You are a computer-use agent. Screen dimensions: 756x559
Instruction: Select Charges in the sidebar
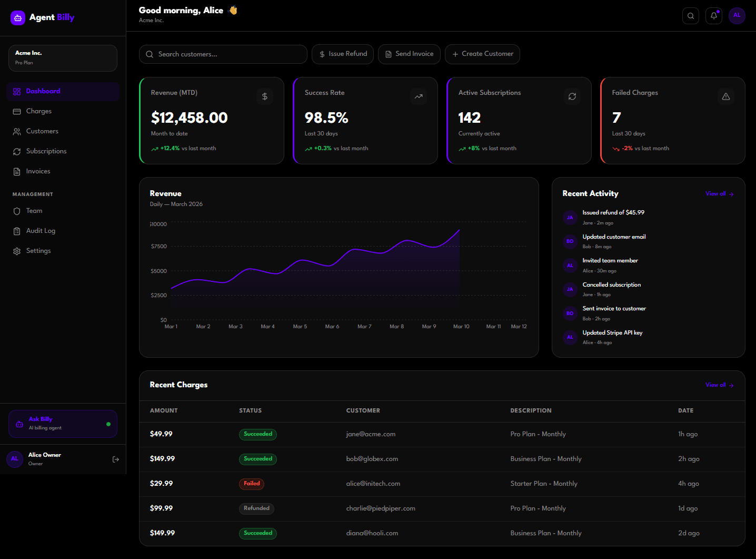[x=38, y=111]
